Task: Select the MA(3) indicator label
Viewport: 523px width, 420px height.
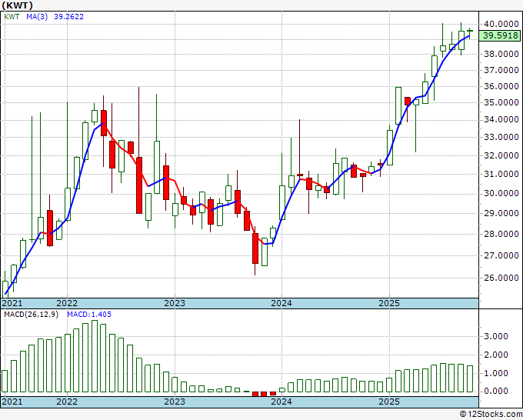Action: click(32, 18)
